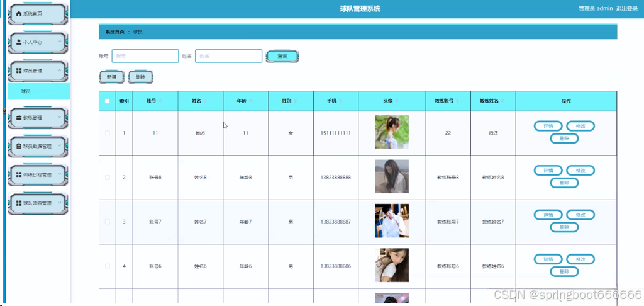644x306 pixels.
Task: Expand the 球队阵容管理 menu chevron
Action: (x=60, y=203)
